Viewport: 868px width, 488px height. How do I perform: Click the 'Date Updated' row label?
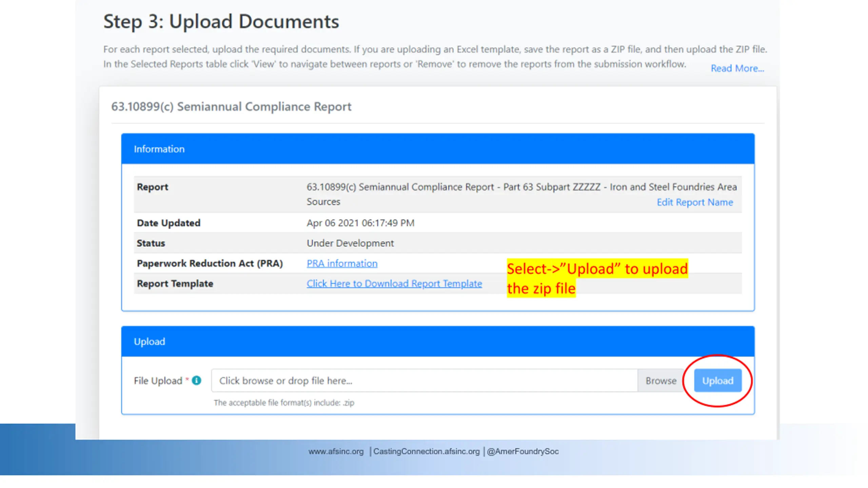coord(169,223)
